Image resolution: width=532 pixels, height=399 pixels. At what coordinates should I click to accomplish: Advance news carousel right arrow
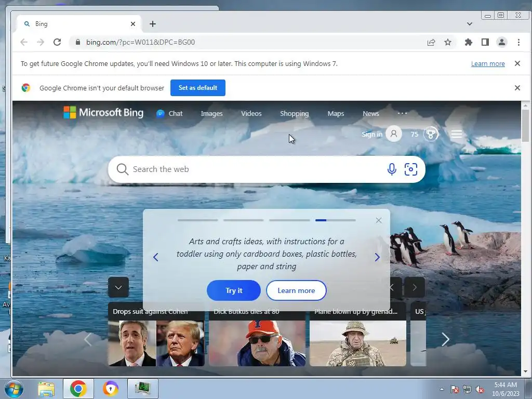(x=445, y=339)
